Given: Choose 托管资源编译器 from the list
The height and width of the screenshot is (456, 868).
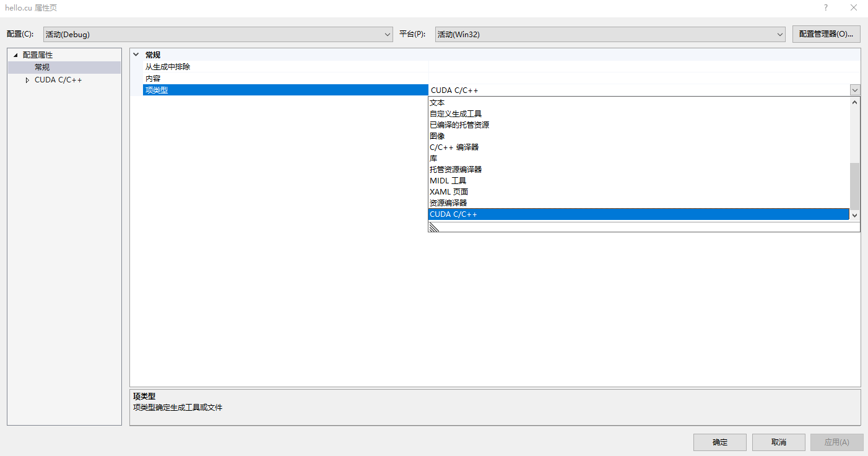Looking at the screenshot, I should (x=639, y=170).
